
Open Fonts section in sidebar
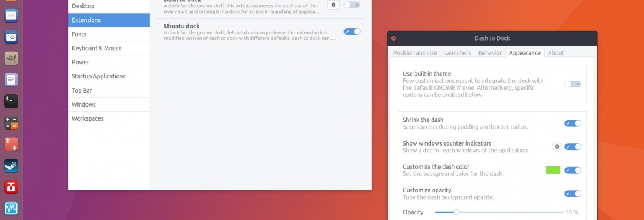(109, 34)
